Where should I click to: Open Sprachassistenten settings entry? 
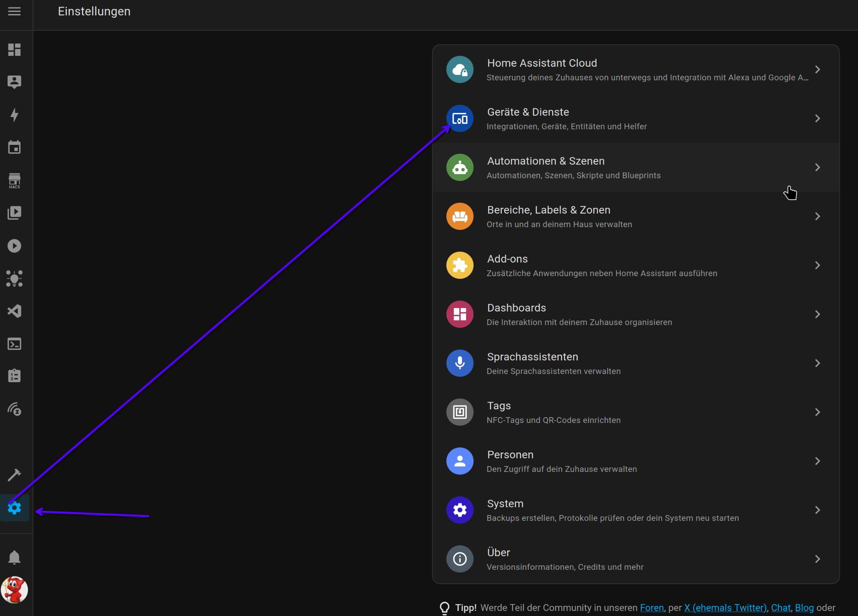tap(636, 363)
